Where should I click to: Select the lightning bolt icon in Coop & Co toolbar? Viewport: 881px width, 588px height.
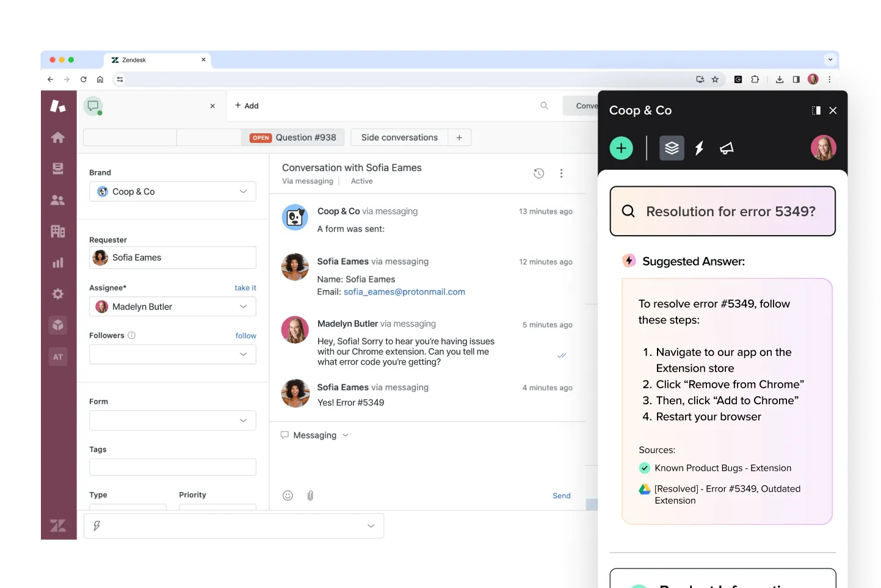699,148
